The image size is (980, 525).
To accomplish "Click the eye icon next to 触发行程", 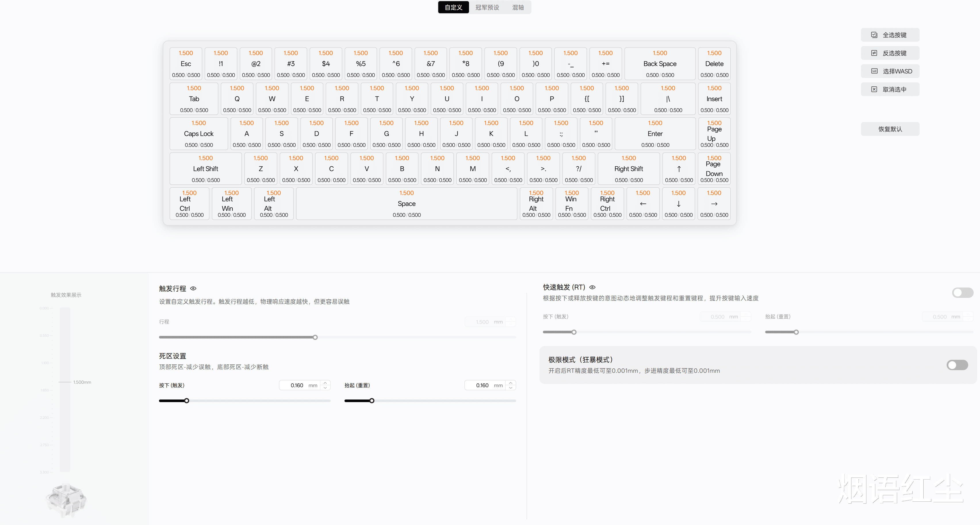I will click(x=193, y=289).
